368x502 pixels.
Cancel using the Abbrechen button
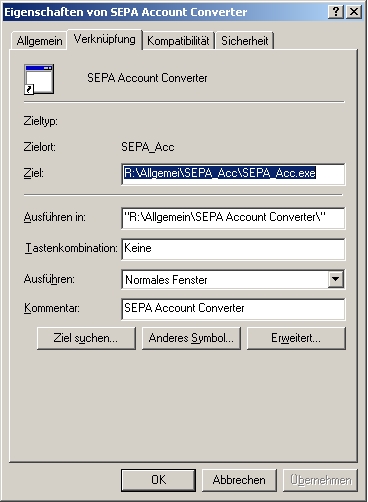click(x=239, y=480)
